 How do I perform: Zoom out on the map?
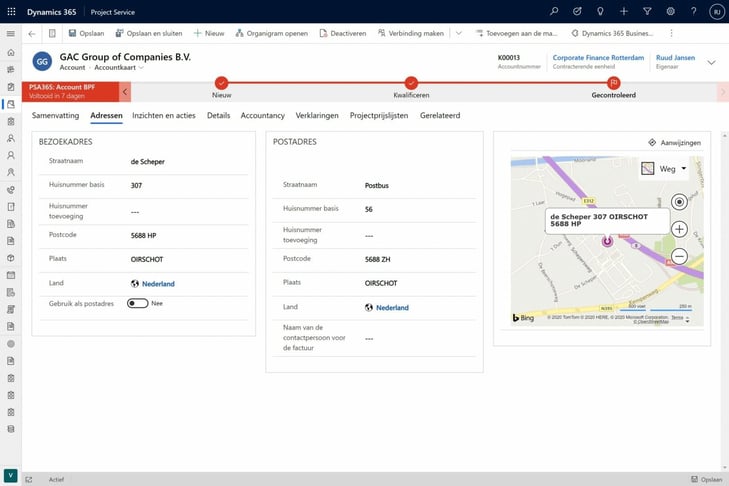679,256
